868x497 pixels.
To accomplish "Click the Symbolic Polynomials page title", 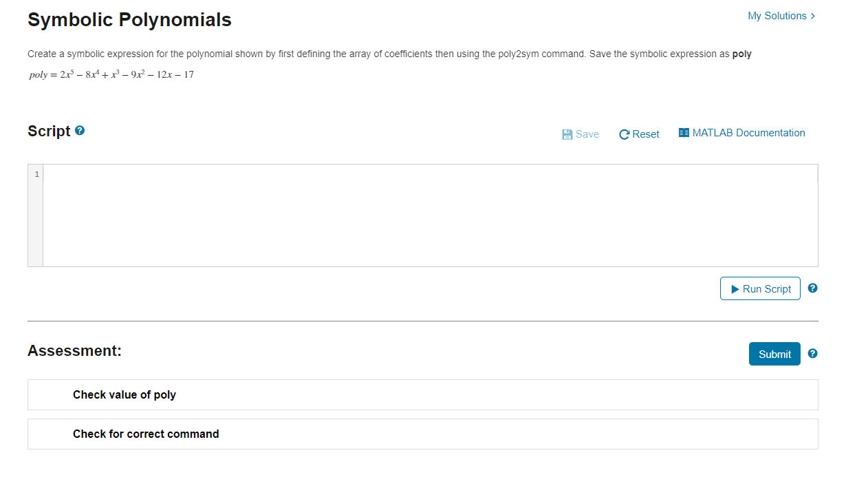I will 129,20.
